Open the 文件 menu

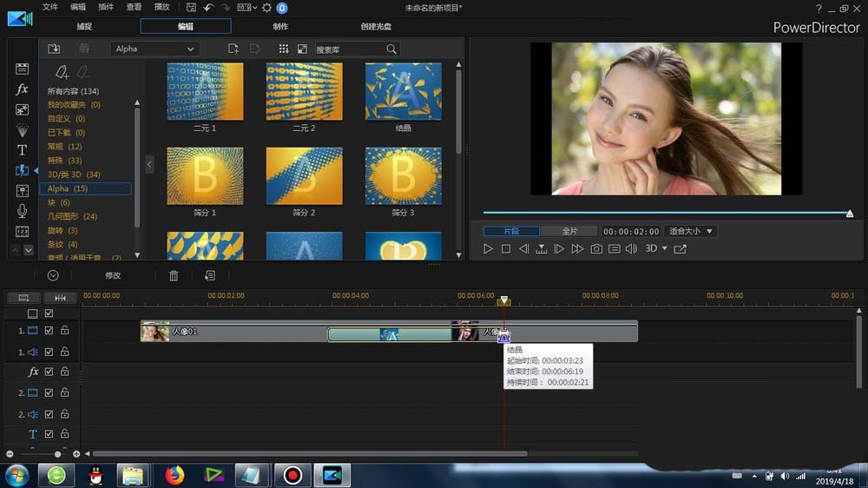(50, 7)
